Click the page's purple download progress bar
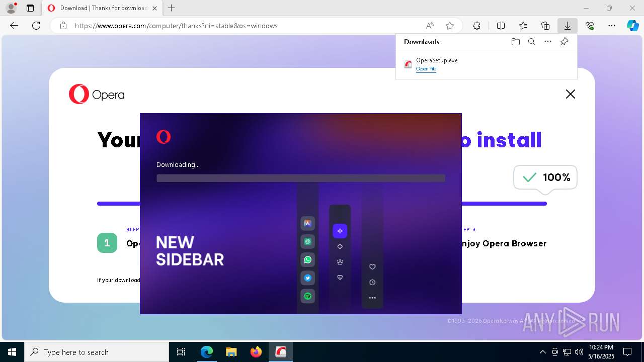Image resolution: width=644 pixels, height=362 pixels. [x=504, y=204]
